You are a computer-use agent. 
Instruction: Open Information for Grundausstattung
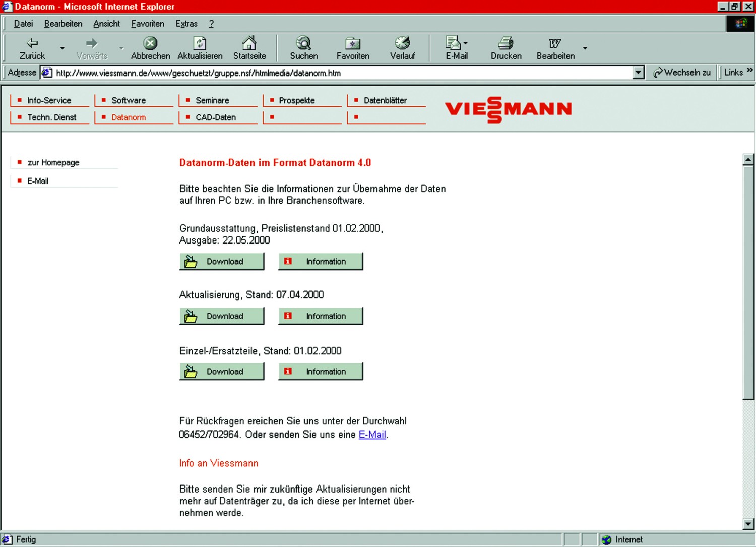[x=321, y=261]
